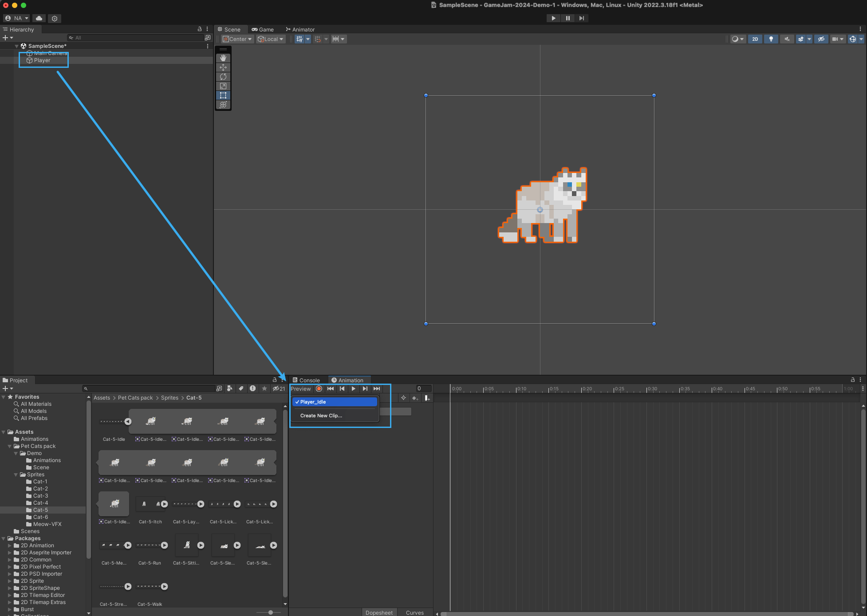Click the Curves view button
867x616 pixels.
tap(414, 612)
